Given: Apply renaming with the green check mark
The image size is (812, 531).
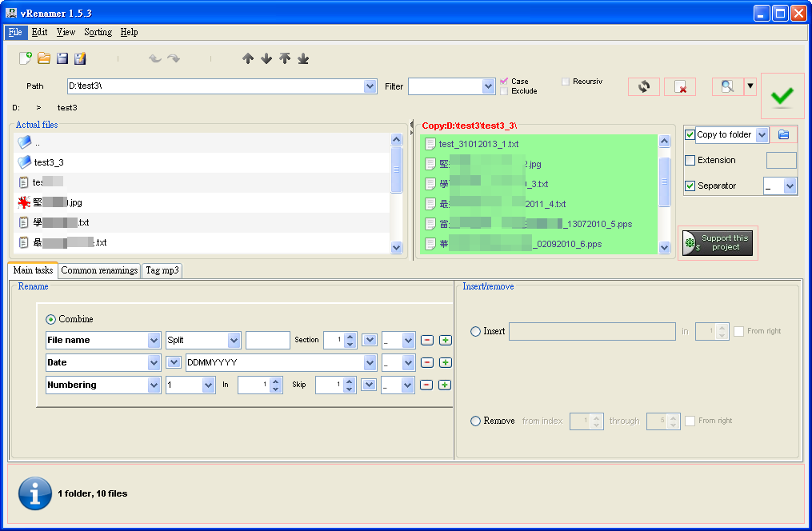Looking at the screenshot, I should [x=782, y=96].
